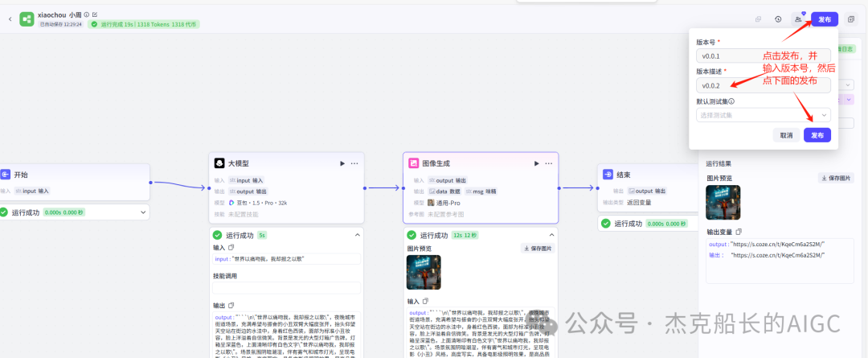This screenshot has width=868, height=358.
Task: Run the 图像生成 node play button
Action: (536, 163)
